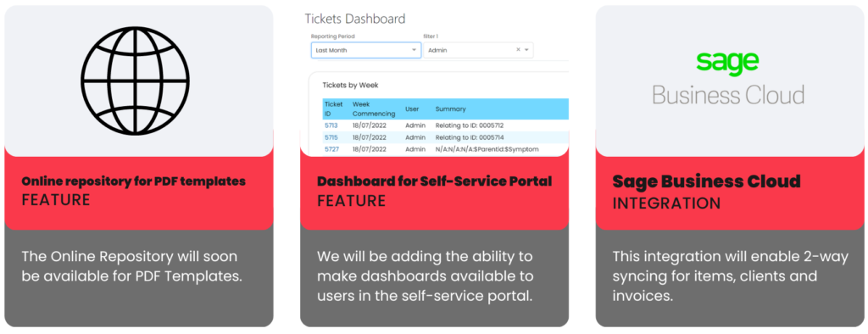This screenshot has width=868, height=334.
Task: Clear the Admin filter with the x icon
Action: [519, 50]
